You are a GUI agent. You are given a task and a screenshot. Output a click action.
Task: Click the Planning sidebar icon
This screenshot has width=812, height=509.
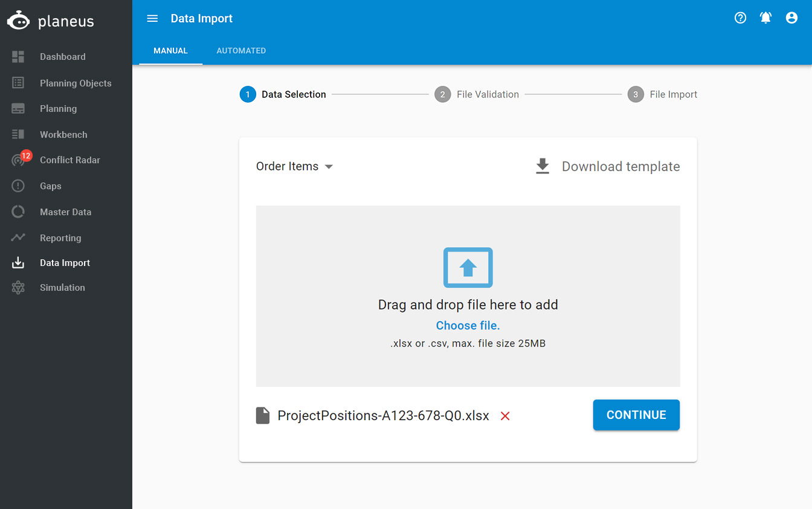(18, 109)
